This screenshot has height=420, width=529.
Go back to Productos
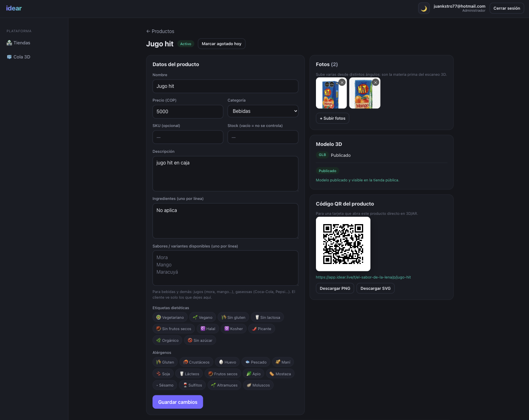[160, 31]
